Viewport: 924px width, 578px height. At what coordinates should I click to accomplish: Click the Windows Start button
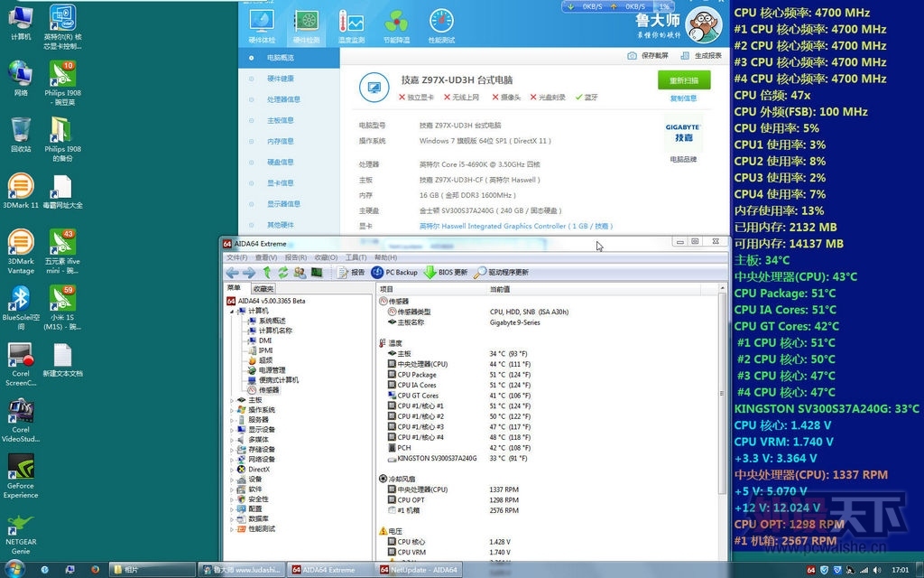[x=13, y=570]
